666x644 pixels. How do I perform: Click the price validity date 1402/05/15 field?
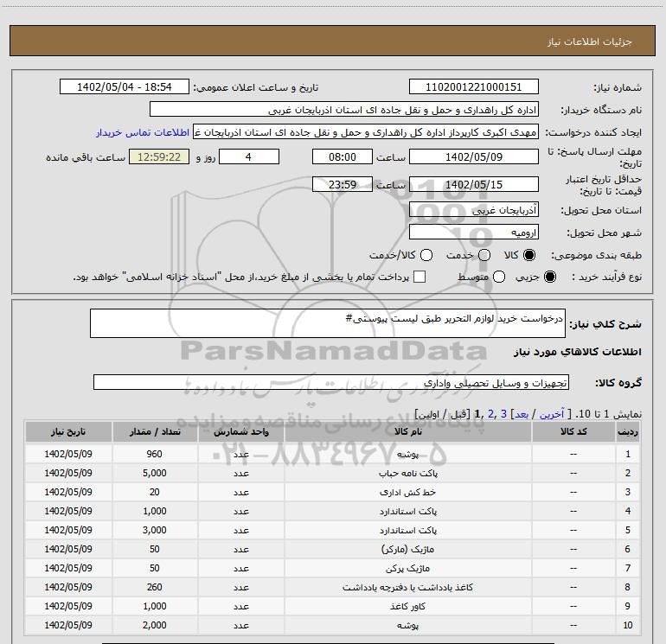click(474, 184)
